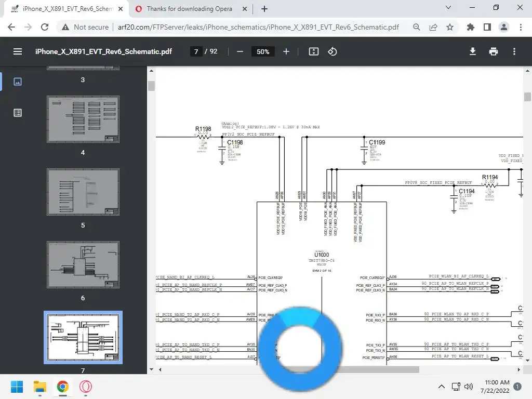Click PCIE_WLAN_BI_AP_CLKREQ_L net label

459,276
